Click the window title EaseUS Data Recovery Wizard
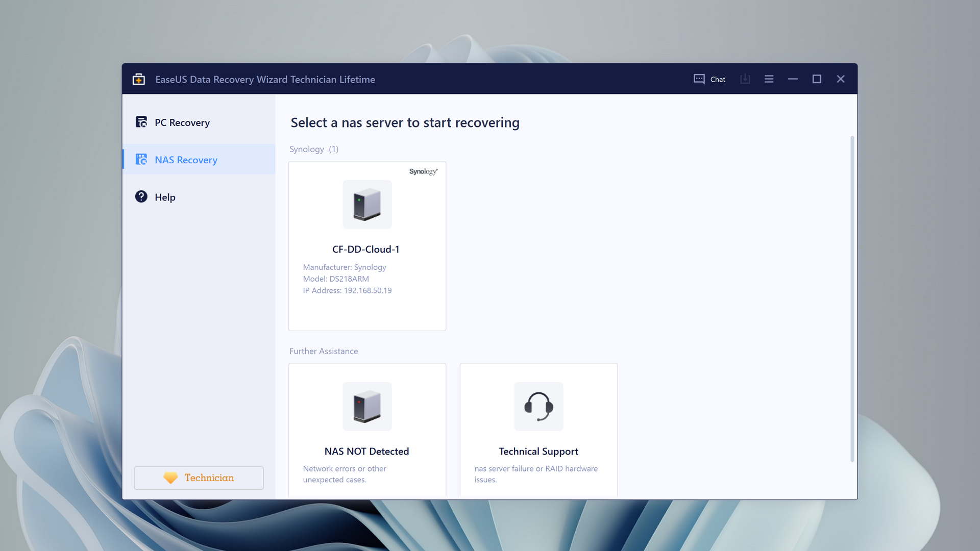The image size is (980, 551). tap(265, 79)
